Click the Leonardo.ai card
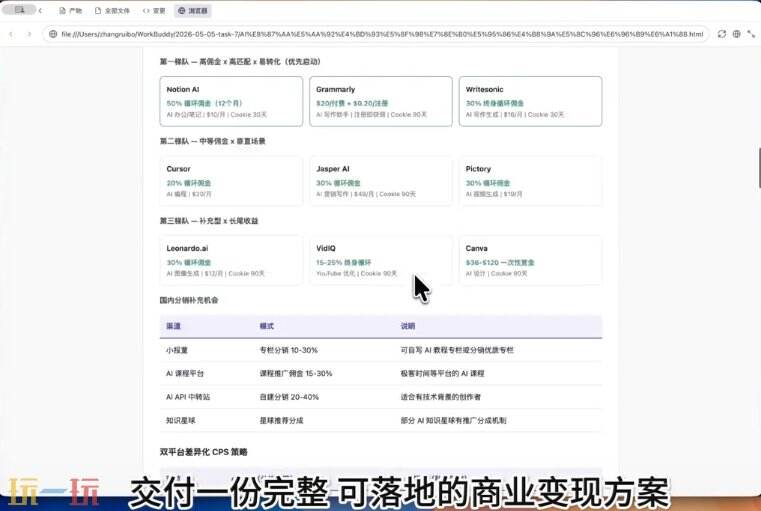 coord(231,260)
